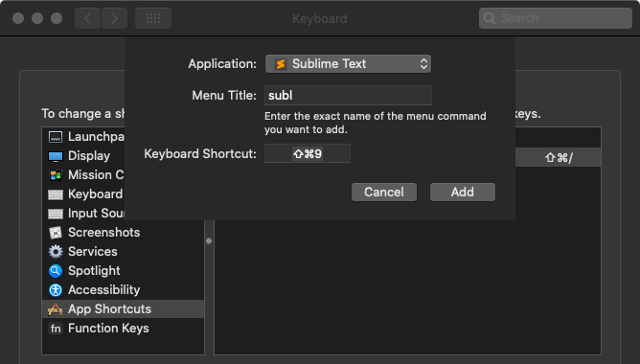The width and height of the screenshot is (640, 364).
Task: Click the search magnifier icon
Action: [489, 18]
